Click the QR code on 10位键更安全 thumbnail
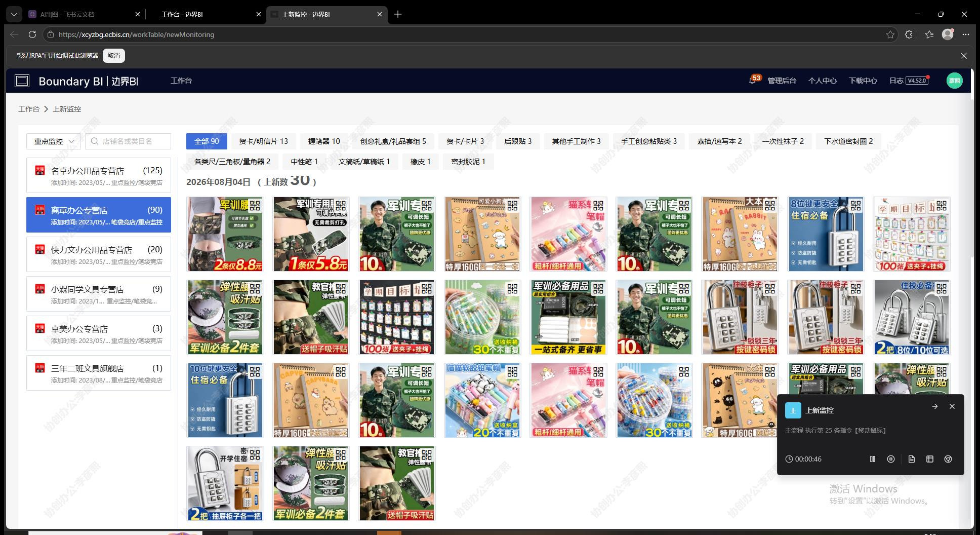 coord(255,371)
